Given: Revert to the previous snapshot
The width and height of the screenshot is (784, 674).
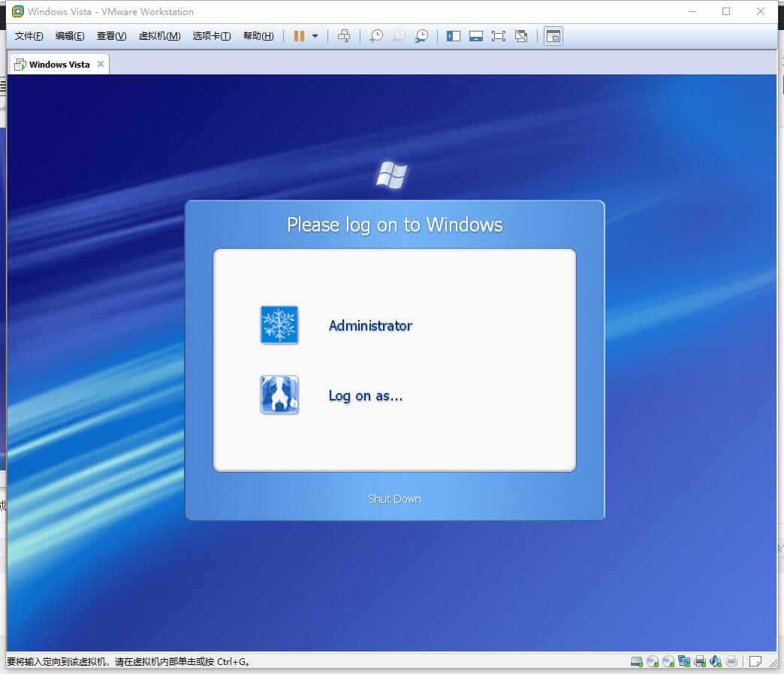Looking at the screenshot, I should 399,36.
